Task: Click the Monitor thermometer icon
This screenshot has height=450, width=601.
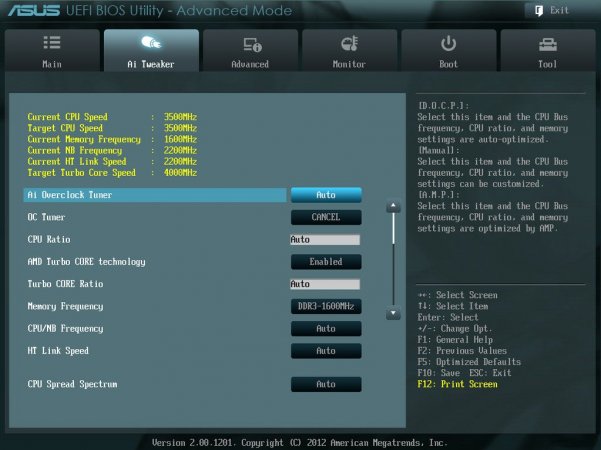Action: click(x=349, y=44)
